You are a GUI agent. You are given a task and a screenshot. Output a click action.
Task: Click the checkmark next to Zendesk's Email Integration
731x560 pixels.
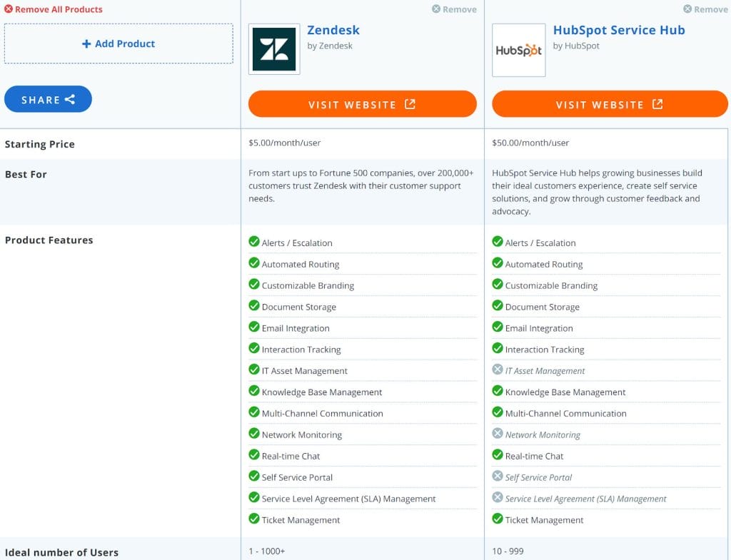pyautogui.click(x=255, y=327)
